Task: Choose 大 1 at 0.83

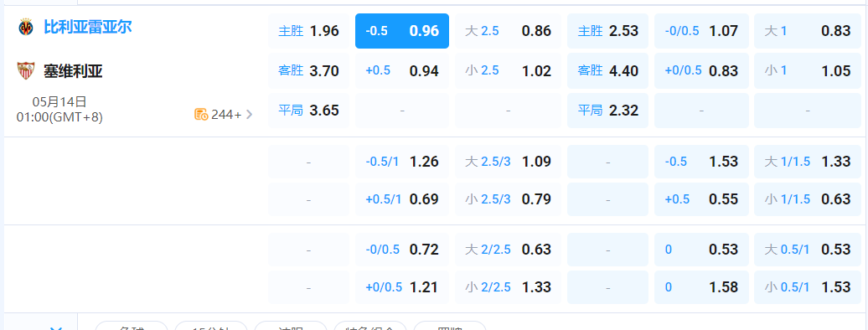Action: pos(808,31)
